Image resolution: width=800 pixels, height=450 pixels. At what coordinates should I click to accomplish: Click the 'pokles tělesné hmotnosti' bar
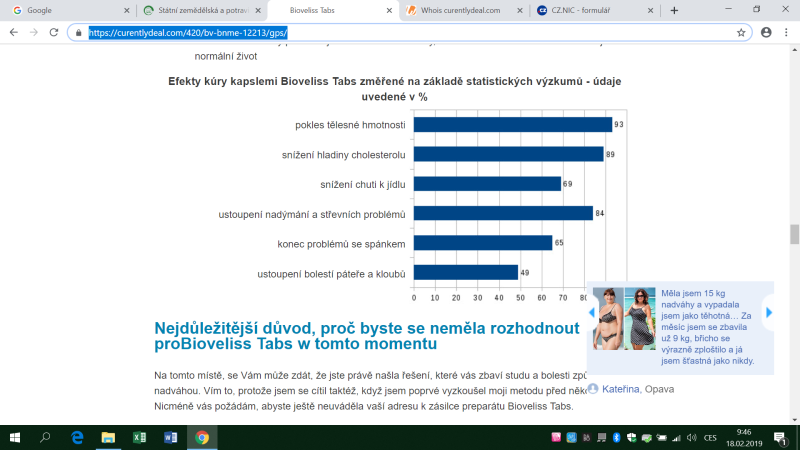[513, 124]
